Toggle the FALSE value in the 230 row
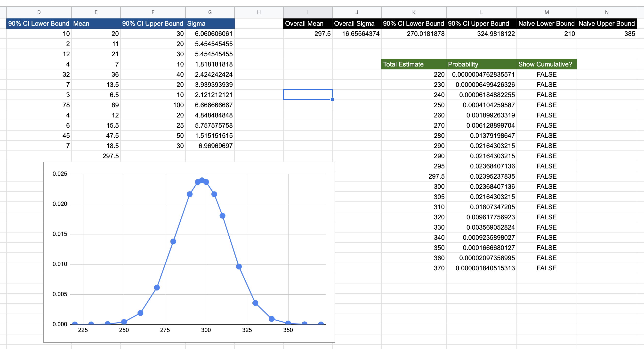Image resolution: width=644 pixels, height=349 pixels. [547, 85]
